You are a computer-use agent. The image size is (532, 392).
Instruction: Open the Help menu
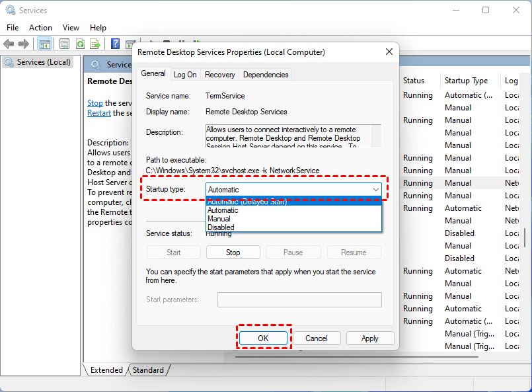click(98, 28)
